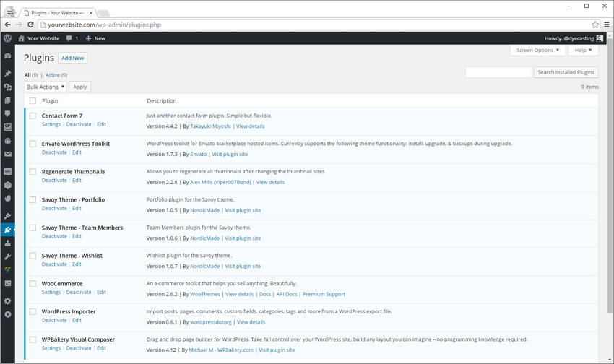
Task: Check the Contact Form 7 checkbox
Action: 33,116
